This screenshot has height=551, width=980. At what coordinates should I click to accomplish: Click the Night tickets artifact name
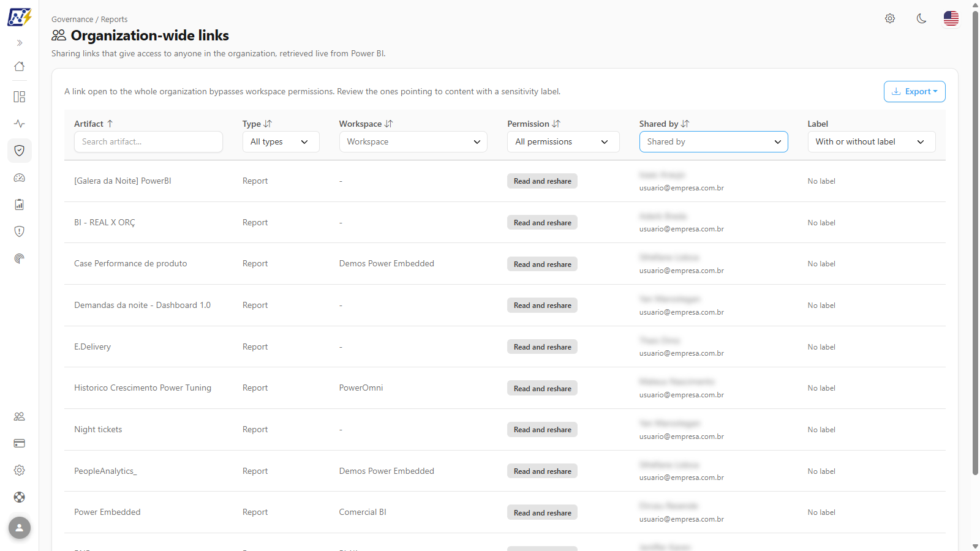pyautogui.click(x=98, y=429)
